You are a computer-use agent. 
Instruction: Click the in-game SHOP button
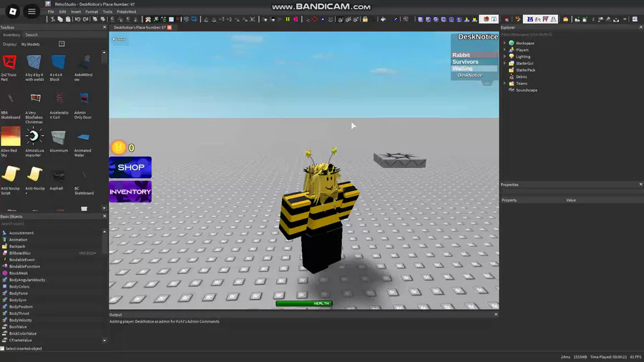pyautogui.click(x=130, y=167)
